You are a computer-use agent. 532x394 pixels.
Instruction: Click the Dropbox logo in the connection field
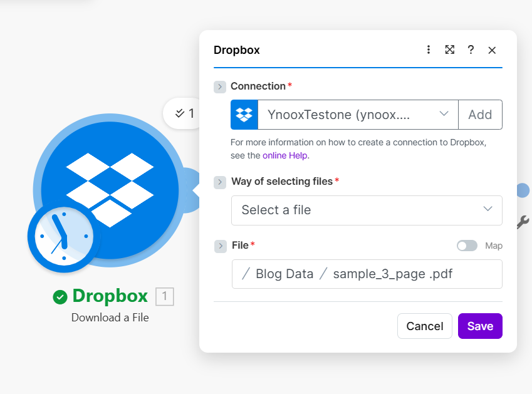tap(244, 115)
